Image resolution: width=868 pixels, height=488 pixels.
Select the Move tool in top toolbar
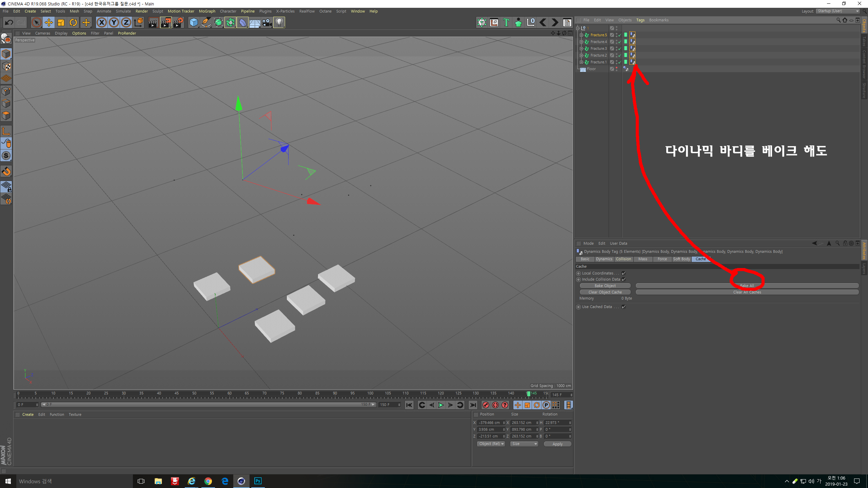pyautogui.click(x=49, y=23)
